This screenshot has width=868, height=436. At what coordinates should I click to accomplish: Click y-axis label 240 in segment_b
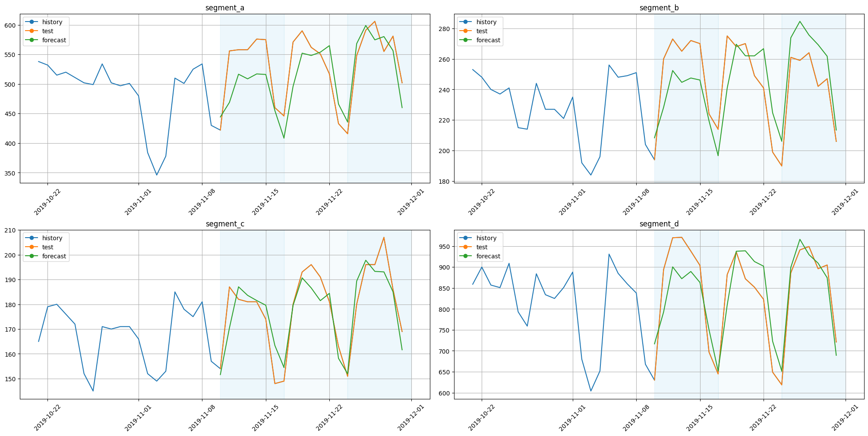[445, 90]
